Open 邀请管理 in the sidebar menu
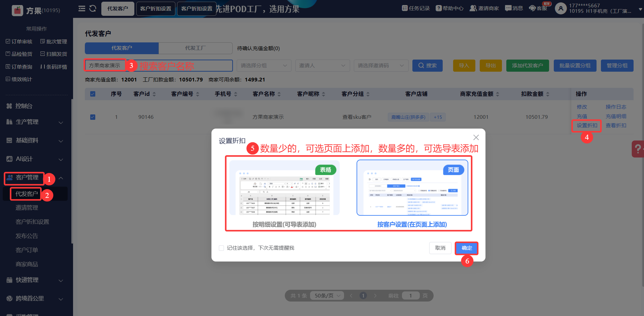 tap(27, 208)
